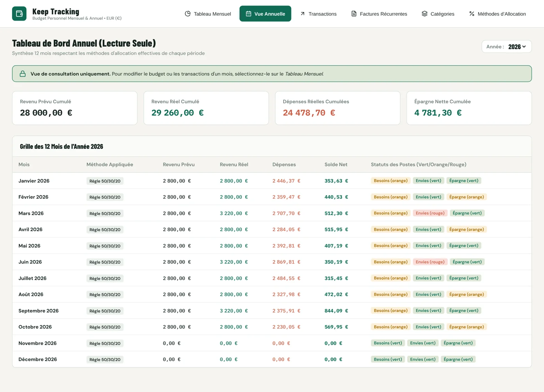
Task: Click the Juin 2026 revenu réel 3 220,00 €
Action: pyautogui.click(x=234, y=262)
